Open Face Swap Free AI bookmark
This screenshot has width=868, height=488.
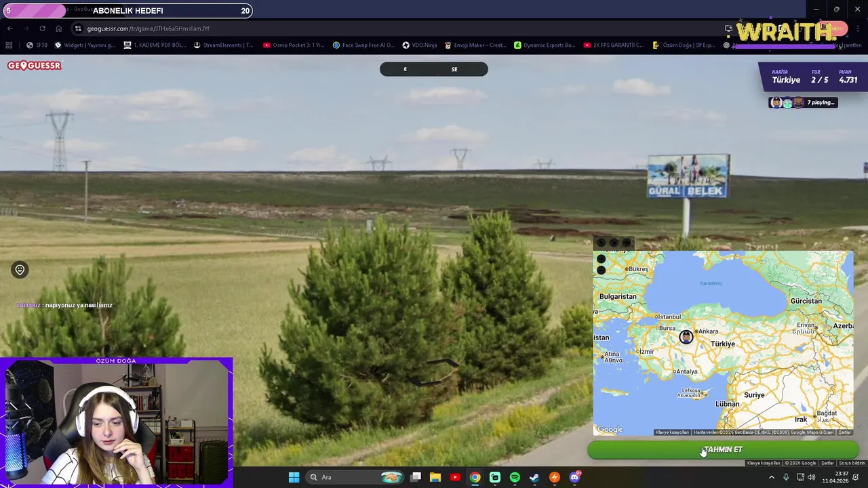tap(363, 45)
